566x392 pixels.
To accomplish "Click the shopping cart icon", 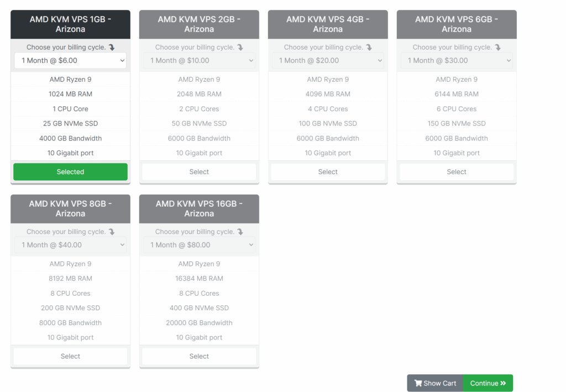I will [418, 383].
